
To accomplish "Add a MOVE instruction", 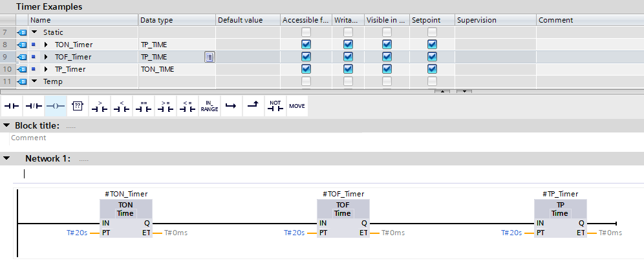I will click(297, 105).
